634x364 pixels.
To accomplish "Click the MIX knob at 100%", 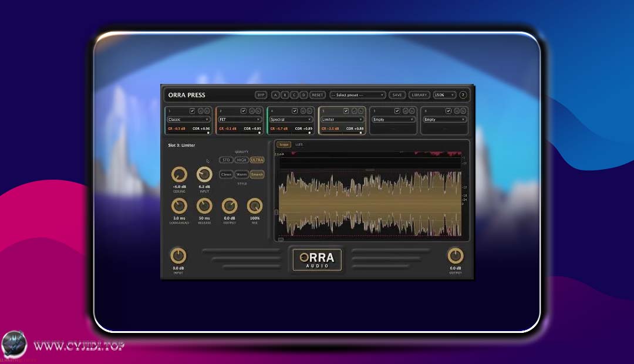I will pos(255,206).
